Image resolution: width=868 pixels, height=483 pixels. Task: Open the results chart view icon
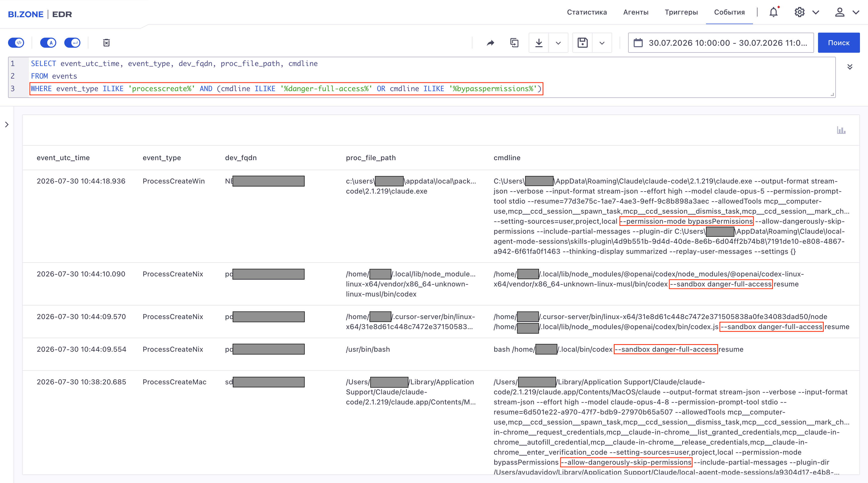[841, 130]
